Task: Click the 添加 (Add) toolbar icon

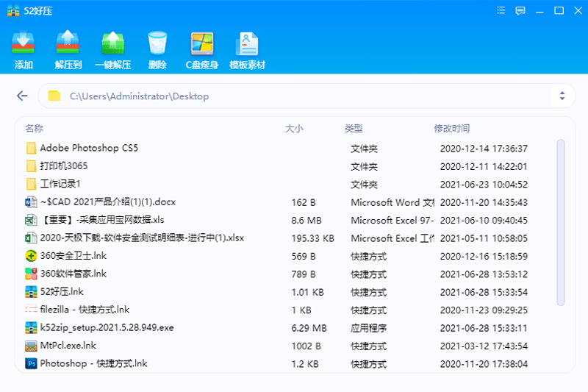Action: click(x=24, y=46)
